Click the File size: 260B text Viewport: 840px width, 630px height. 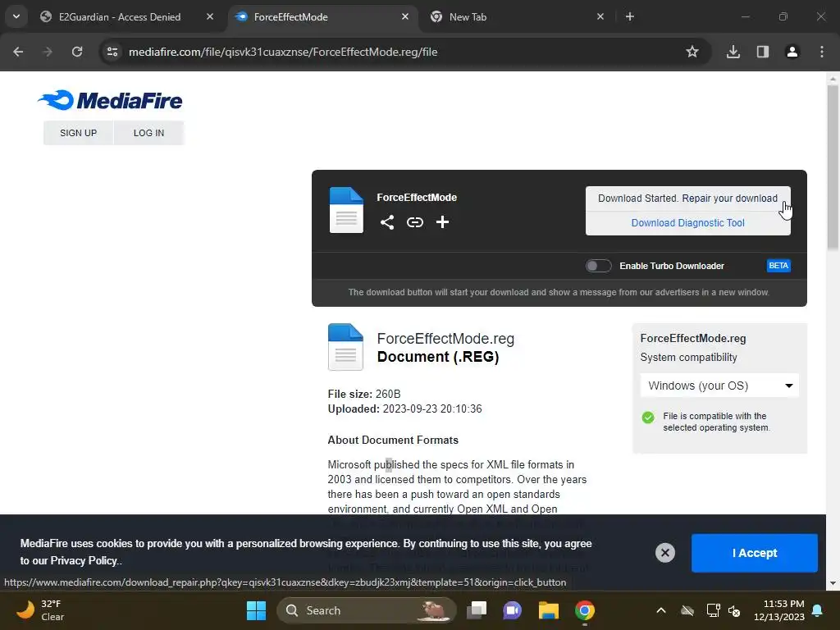(x=364, y=394)
